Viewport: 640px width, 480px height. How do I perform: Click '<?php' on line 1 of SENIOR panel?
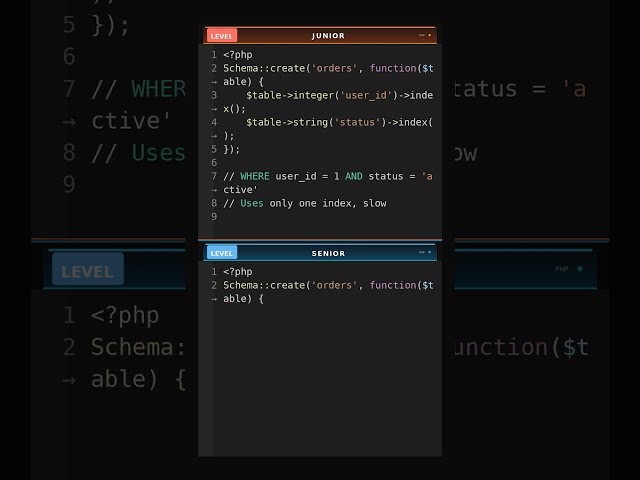pyautogui.click(x=238, y=272)
